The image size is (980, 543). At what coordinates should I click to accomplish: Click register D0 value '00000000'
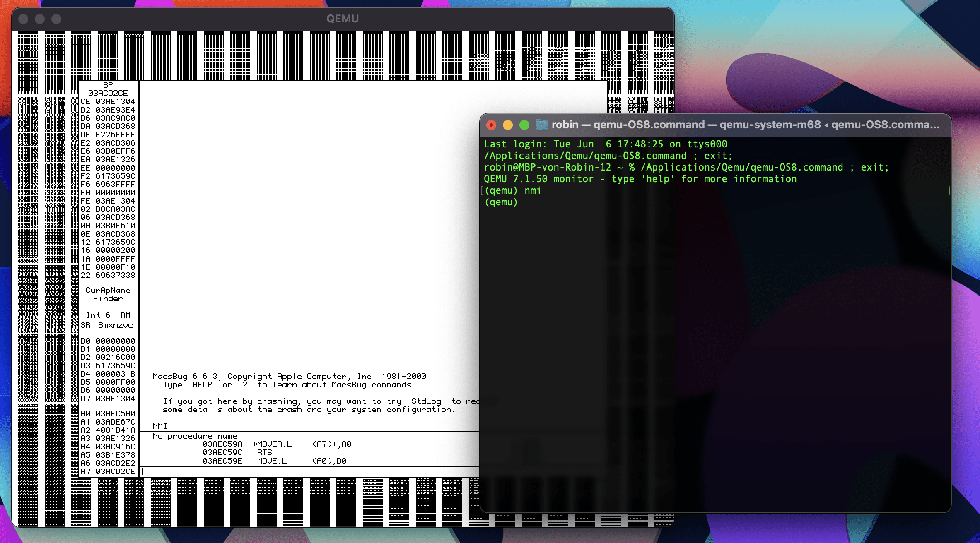click(115, 341)
